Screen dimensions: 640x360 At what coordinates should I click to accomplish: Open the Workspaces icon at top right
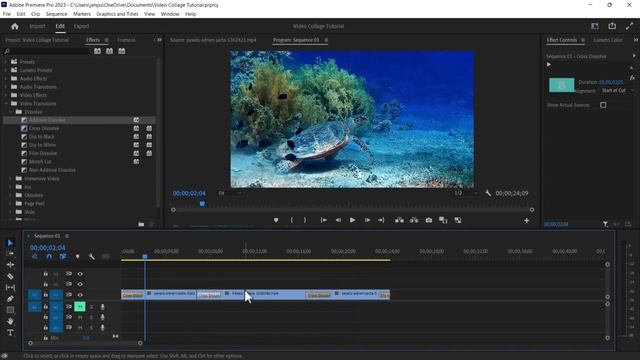pyautogui.click(x=595, y=26)
